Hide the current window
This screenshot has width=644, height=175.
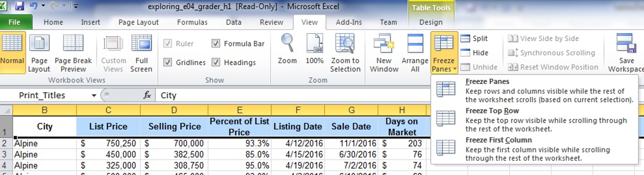click(x=474, y=53)
